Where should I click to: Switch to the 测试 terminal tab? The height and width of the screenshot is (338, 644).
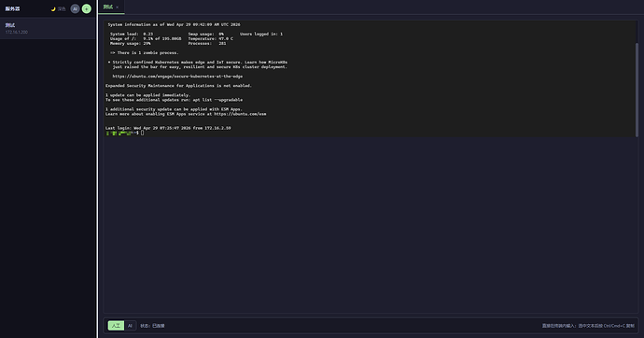click(x=108, y=7)
